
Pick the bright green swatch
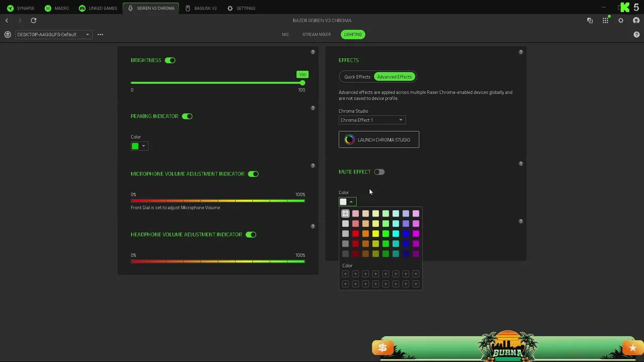click(385, 234)
